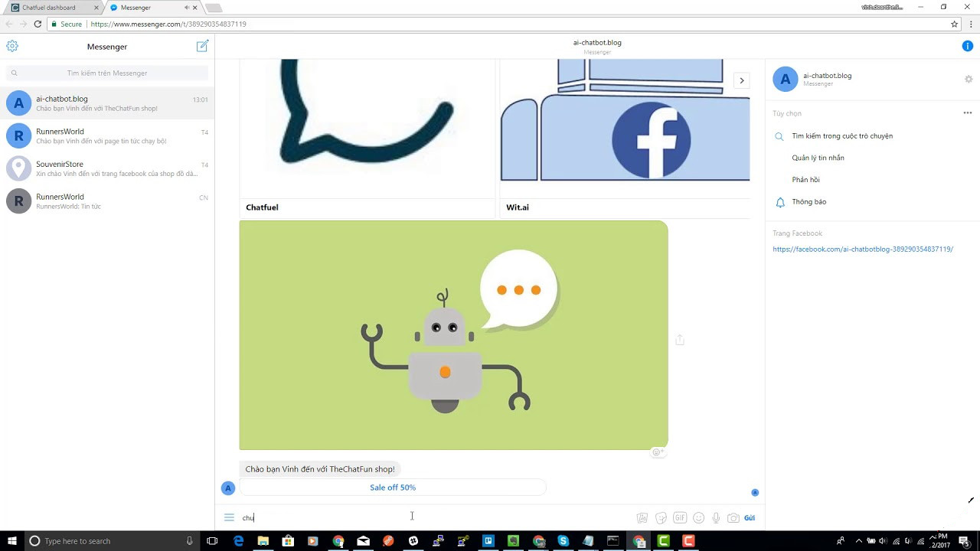This screenshot has width=980, height=551.
Task: Click the search magnifier icon in options panel
Action: [779, 136]
